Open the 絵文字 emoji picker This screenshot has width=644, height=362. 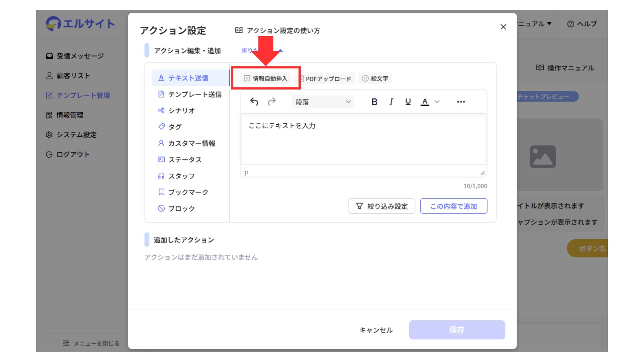click(375, 78)
